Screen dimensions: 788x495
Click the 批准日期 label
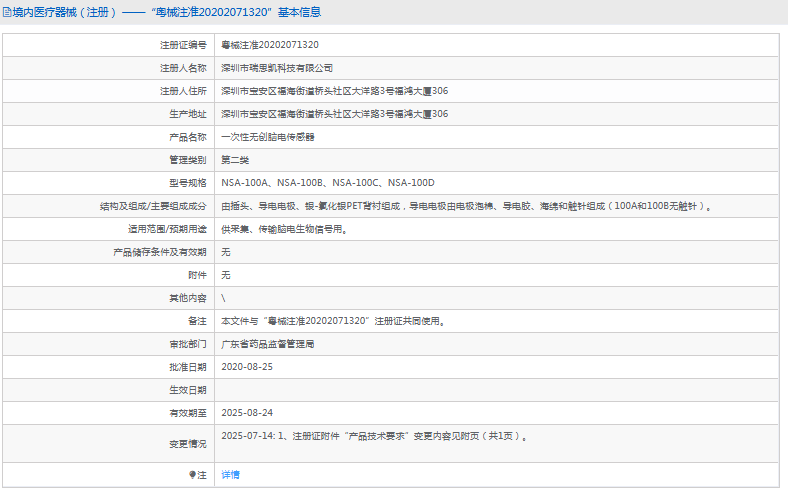[187, 367]
